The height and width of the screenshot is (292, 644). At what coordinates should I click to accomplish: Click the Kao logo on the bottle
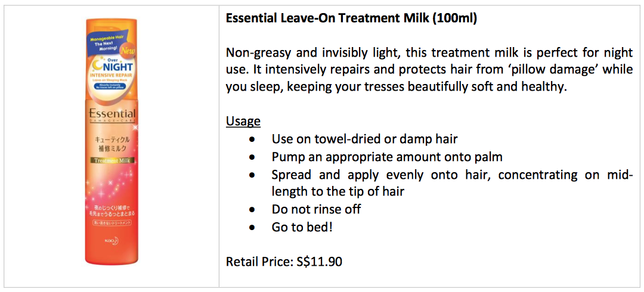tap(111, 240)
